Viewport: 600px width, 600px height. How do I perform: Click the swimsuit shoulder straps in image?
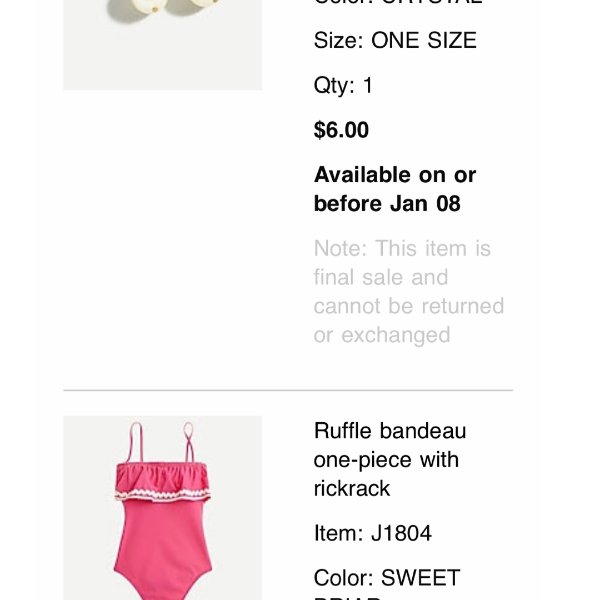(x=161, y=443)
